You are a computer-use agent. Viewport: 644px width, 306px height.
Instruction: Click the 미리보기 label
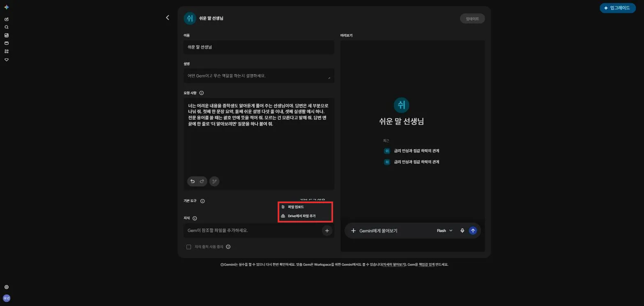tap(346, 35)
